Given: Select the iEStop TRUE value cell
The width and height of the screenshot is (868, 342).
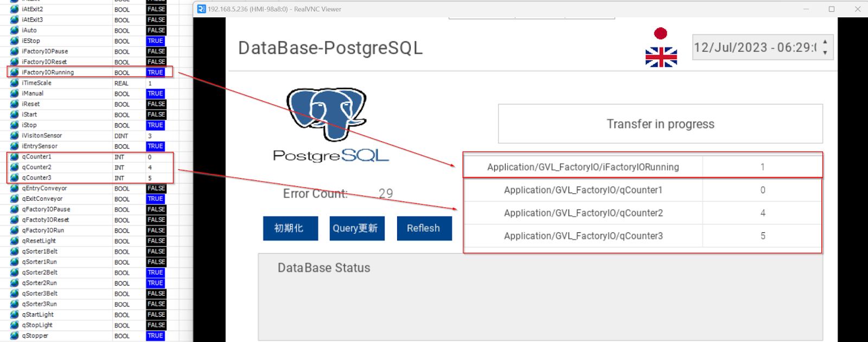Looking at the screenshot, I should [x=155, y=41].
